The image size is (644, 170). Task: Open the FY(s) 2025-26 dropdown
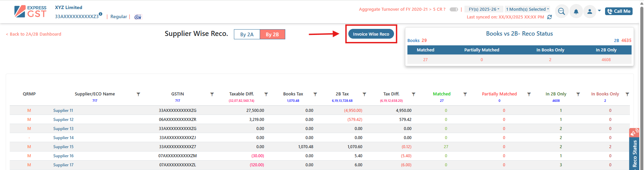click(x=484, y=9)
